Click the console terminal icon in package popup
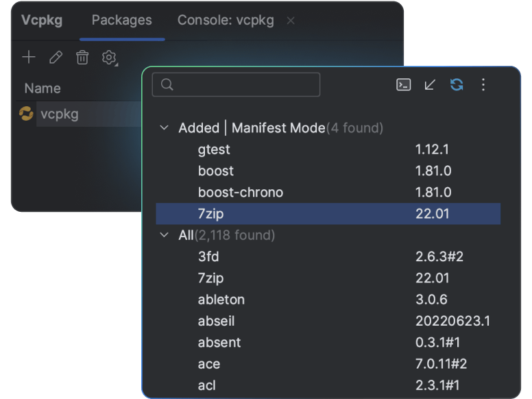The width and height of the screenshot is (532, 399). pyautogui.click(x=404, y=84)
